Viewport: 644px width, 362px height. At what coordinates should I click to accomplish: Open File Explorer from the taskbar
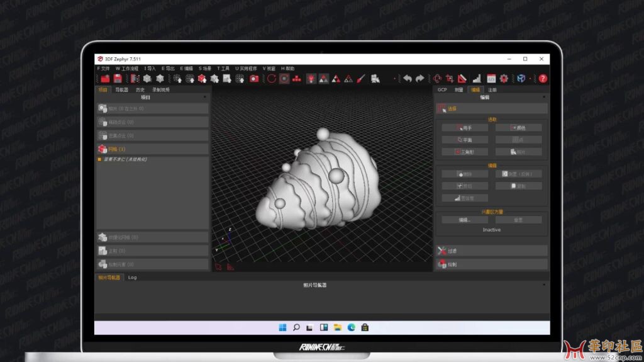coord(338,327)
